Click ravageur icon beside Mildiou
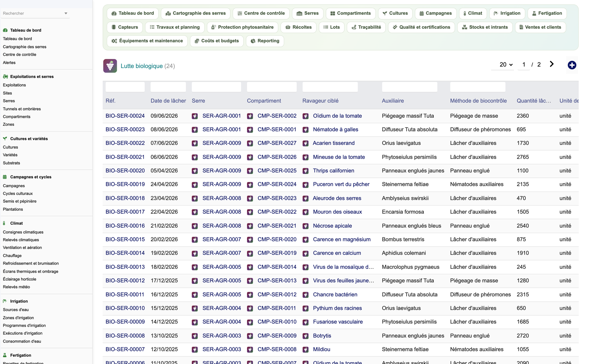The image size is (589, 364). (x=305, y=349)
